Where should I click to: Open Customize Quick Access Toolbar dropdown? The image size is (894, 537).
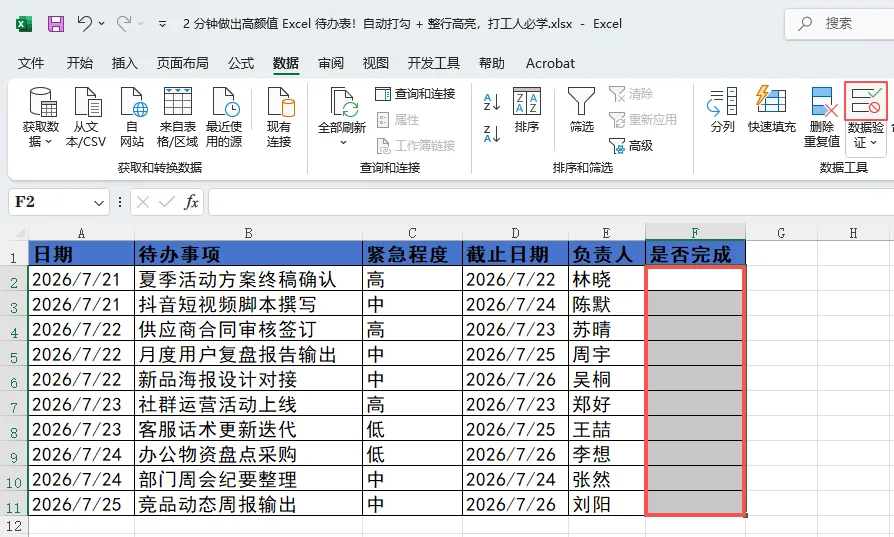pyautogui.click(x=162, y=24)
